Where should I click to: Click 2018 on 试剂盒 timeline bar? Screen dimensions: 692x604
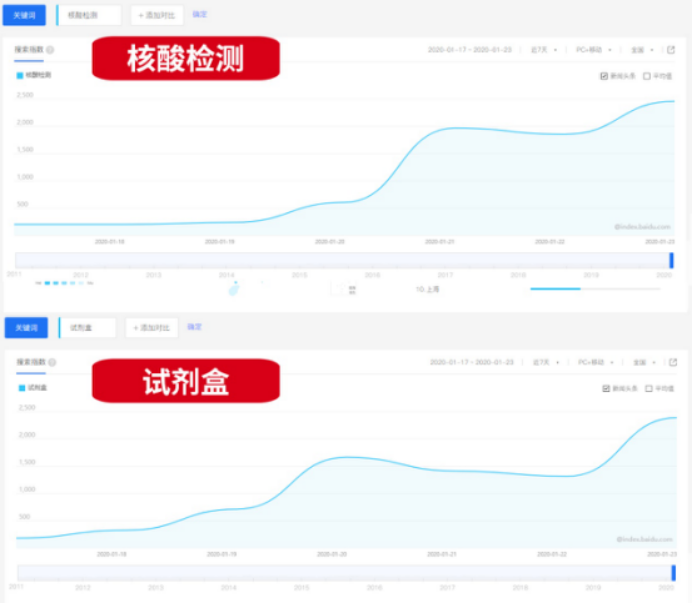(x=520, y=587)
